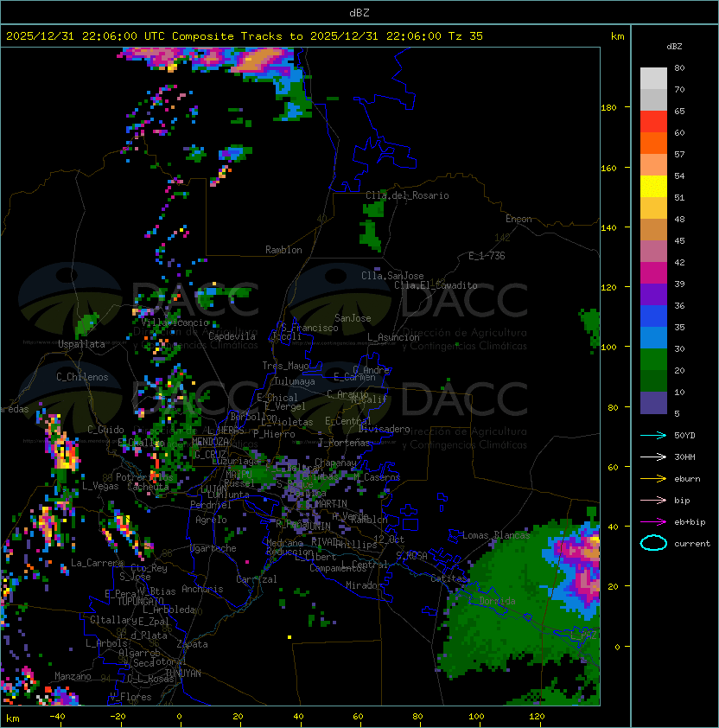Click the Uspallata place label
Screen dimensions: 719x728
click(82, 344)
